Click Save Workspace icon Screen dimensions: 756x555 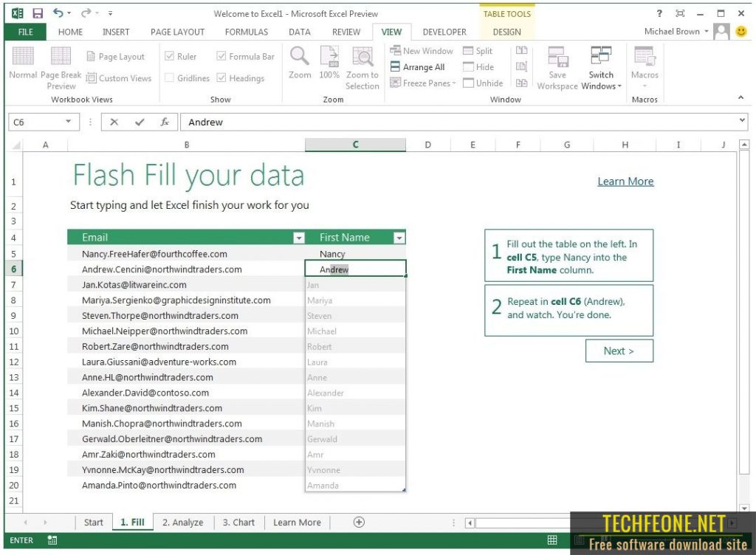pyautogui.click(x=557, y=68)
